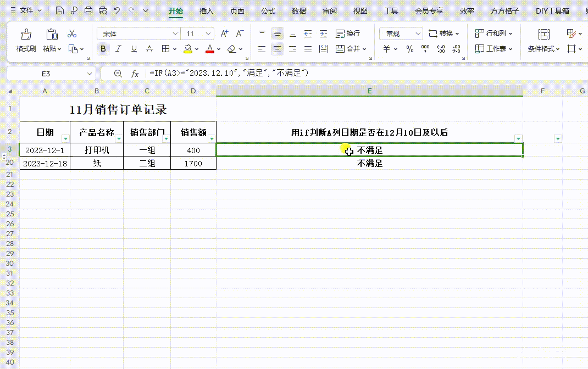Switch to the Review (审阅) tab
The image size is (588, 369).
click(x=329, y=11)
